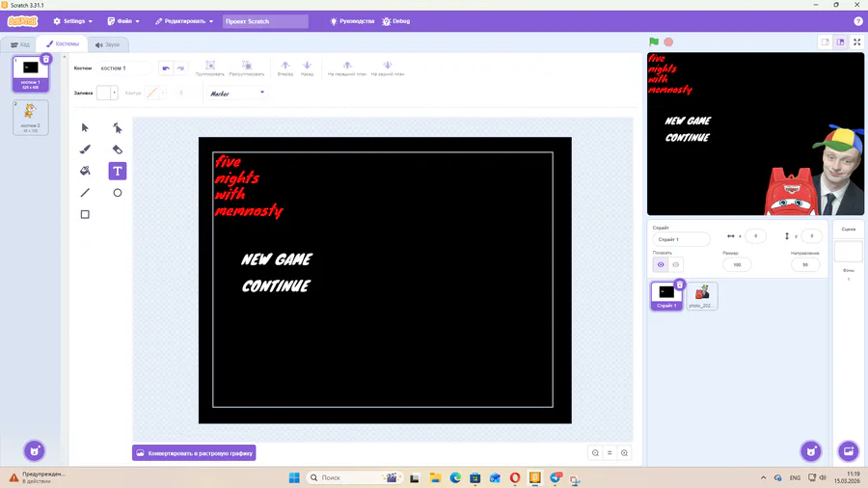Viewport: 868px width, 488px height.
Task: Open the Windows Start button
Action: click(294, 477)
